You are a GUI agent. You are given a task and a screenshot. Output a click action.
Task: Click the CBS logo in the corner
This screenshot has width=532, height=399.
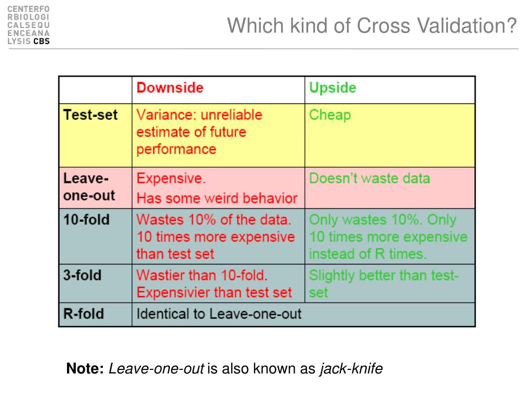(x=29, y=25)
